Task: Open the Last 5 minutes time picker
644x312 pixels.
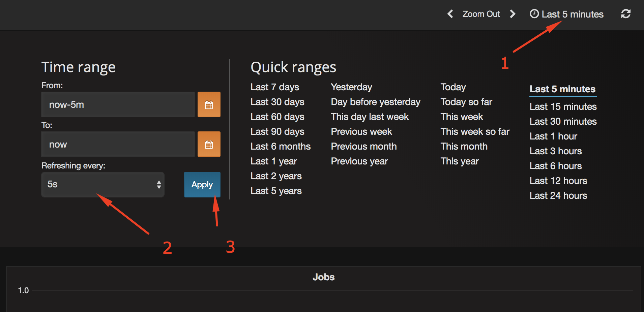Action: click(x=567, y=14)
